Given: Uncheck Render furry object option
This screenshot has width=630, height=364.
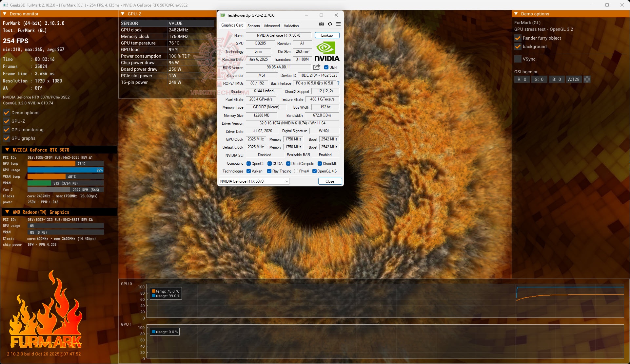Looking at the screenshot, I should click(x=518, y=38).
